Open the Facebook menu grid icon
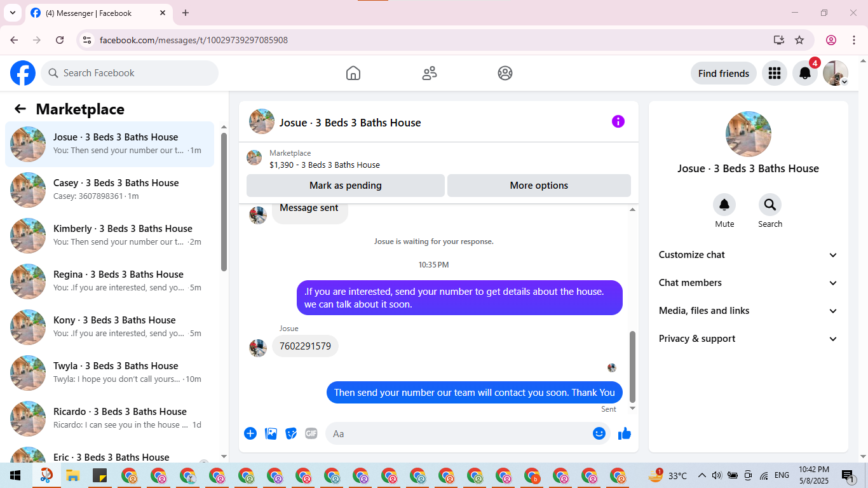Image resolution: width=868 pixels, height=488 pixels. [774, 73]
